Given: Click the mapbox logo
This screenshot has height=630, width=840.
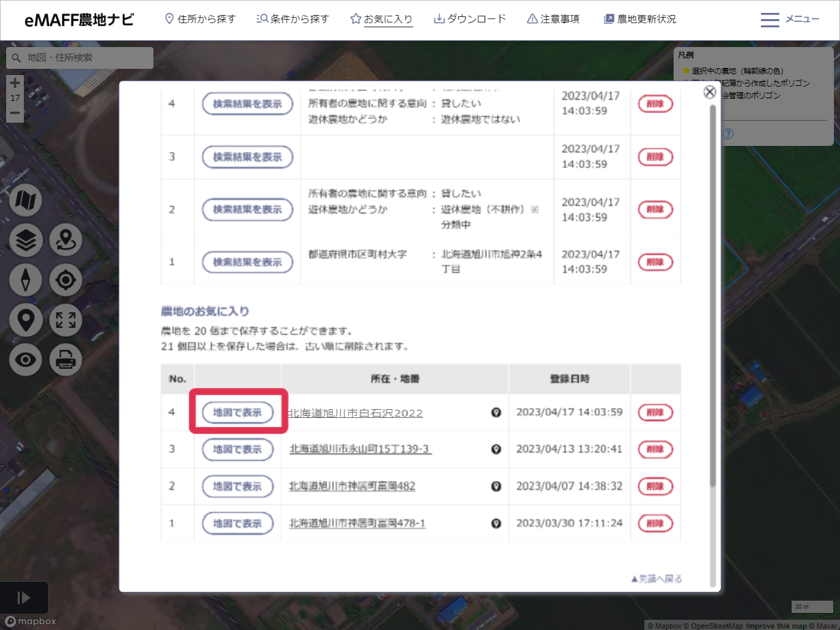Looking at the screenshot, I should click(x=30, y=621).
